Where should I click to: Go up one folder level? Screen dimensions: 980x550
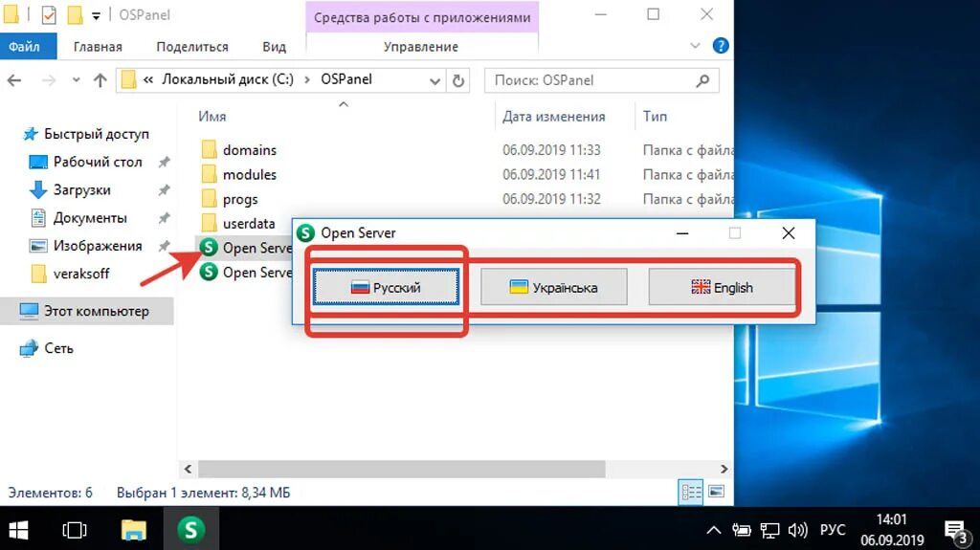100,80
